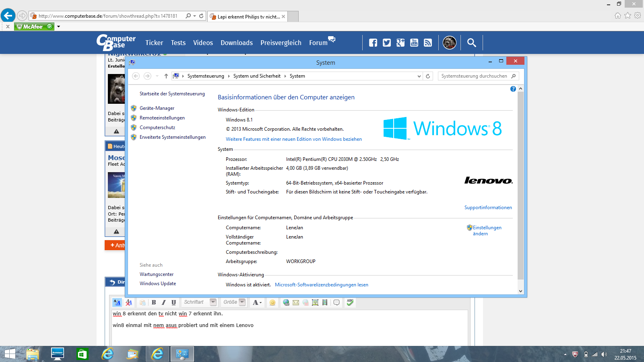This screenshot has width=644, height=362.
Task: Toggle underline formatting in post editor
Action: (173, 302)
